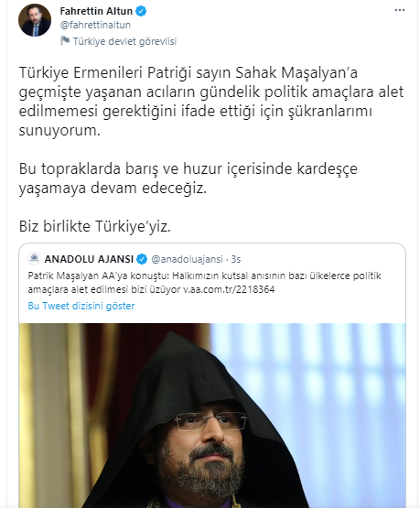Click the quoted tweet text about Patrik Maşalyan

(204, 283)
